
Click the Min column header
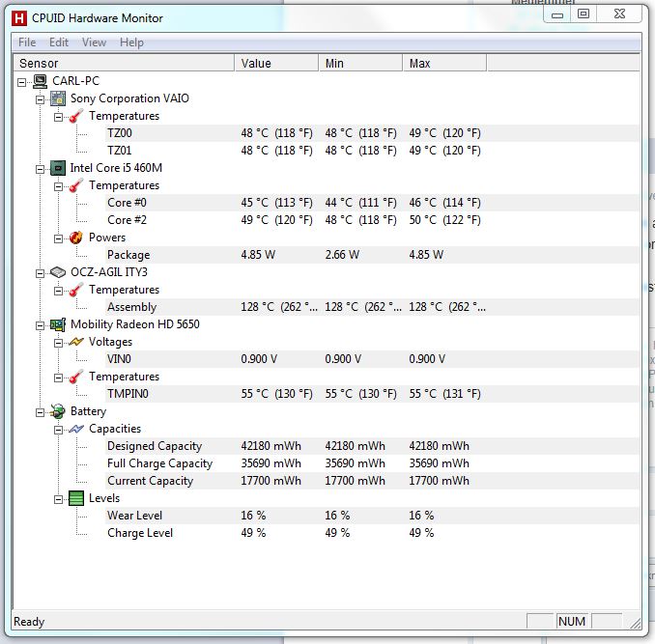click(x=361, y=64)
